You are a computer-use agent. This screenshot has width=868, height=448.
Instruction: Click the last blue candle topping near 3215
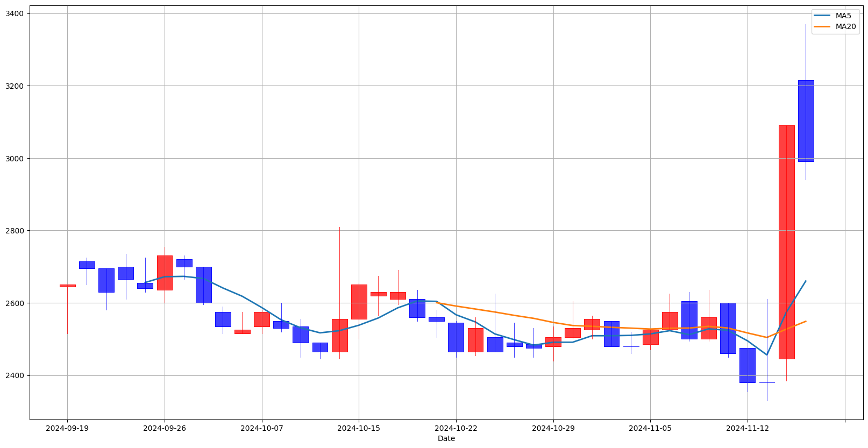tap(806, 121)
